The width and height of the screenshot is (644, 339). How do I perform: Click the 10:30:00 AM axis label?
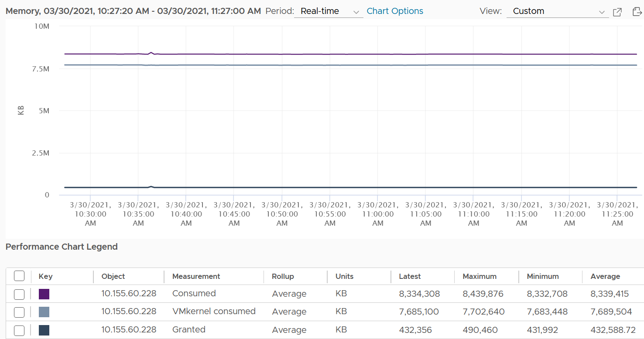point(90,214)
